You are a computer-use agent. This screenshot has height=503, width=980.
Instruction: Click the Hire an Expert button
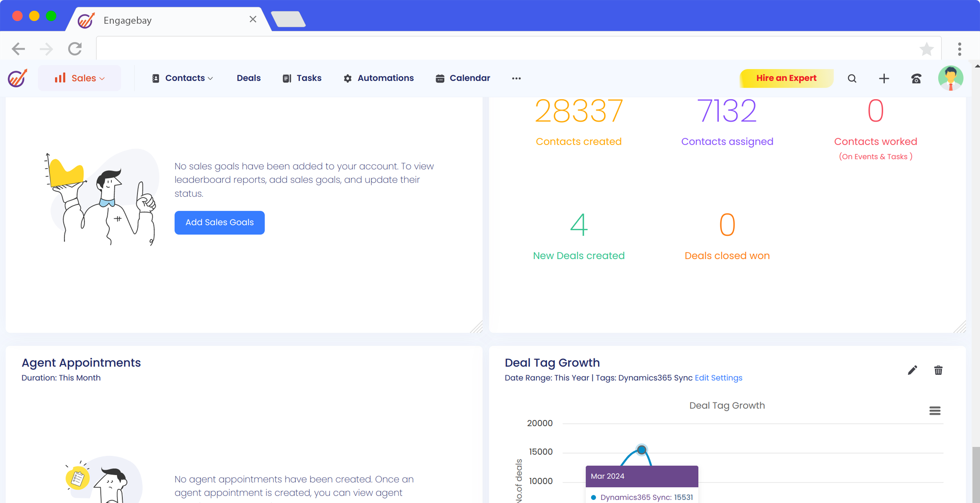click(x=786, y=78)
